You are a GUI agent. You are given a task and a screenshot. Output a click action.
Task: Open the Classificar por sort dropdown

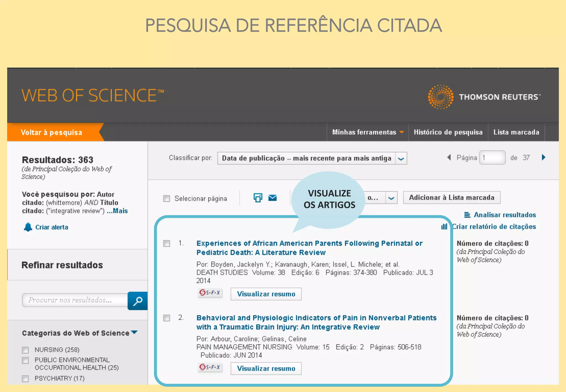tap(312, 158)
